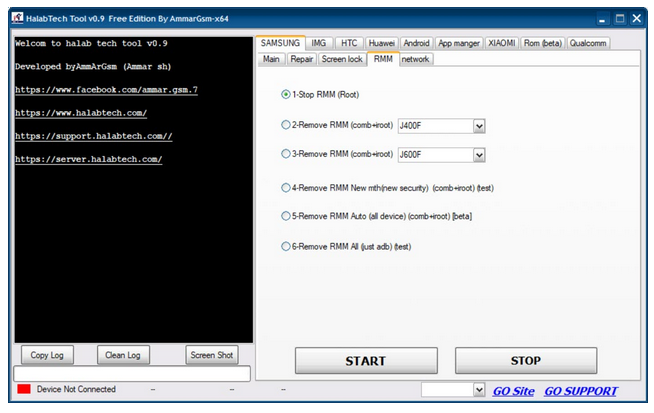
Task: Minimize the HalabTech Tool window
Action: click(602, 18)
